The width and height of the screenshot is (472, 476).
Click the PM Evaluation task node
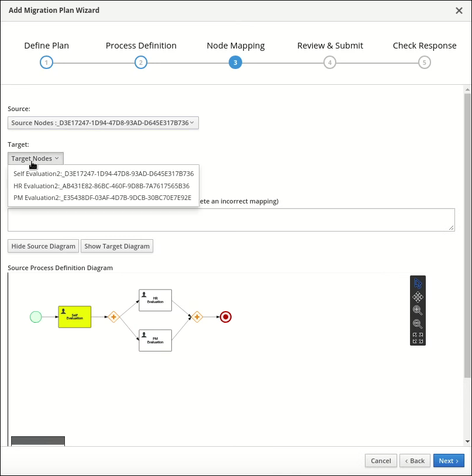click(x=155, y=340)
